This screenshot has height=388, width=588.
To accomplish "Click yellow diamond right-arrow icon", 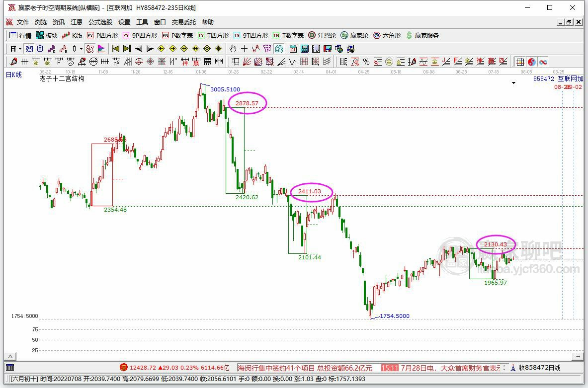I will [x=172, y=49].
